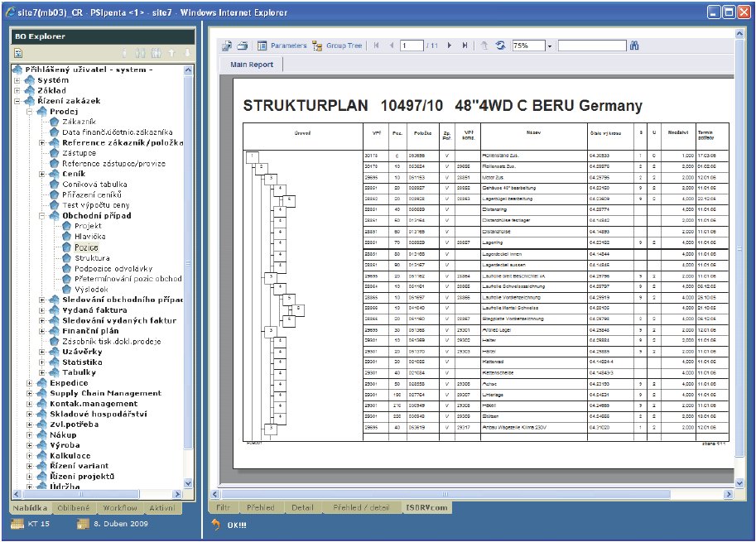The image size is (756, 542).
Task: Open the Detail tab
Action: pos(303,508)
